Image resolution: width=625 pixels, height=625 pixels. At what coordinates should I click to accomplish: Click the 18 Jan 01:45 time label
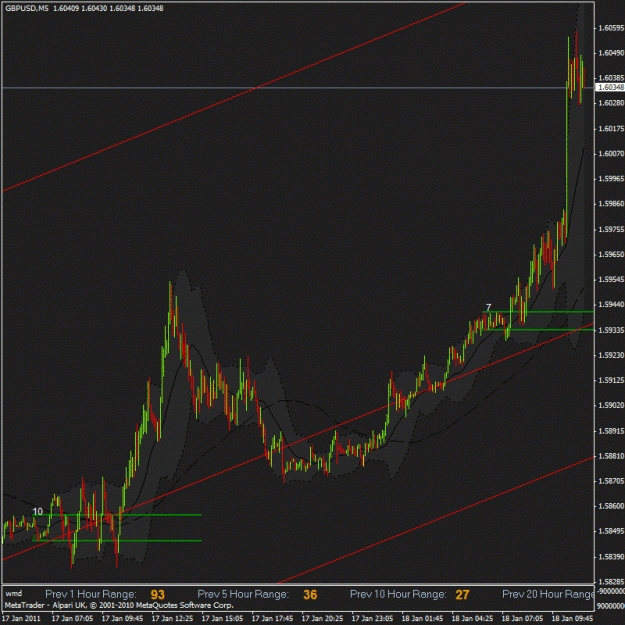click(422, 618)
